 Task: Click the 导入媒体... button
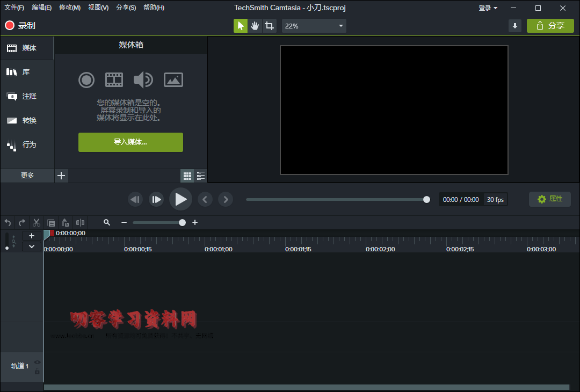130,142
